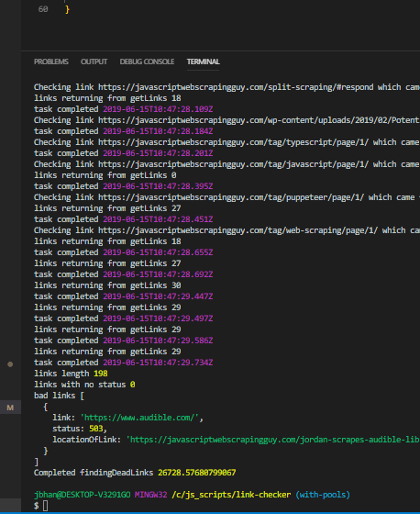Click line number 60 in the editor gutter
The width and height of the screenshot is (420, 514).
[x=43, y=9]
